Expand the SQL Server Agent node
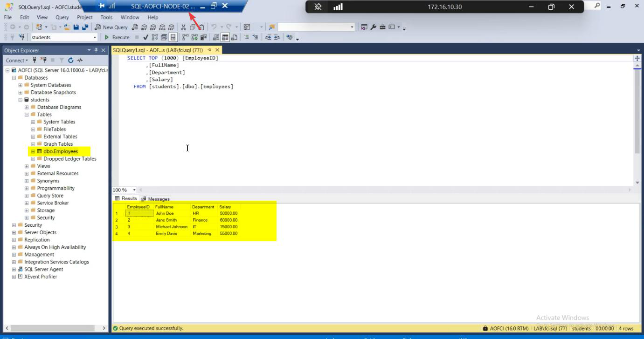This screenshot has height=339, width=644. [14, 270]
